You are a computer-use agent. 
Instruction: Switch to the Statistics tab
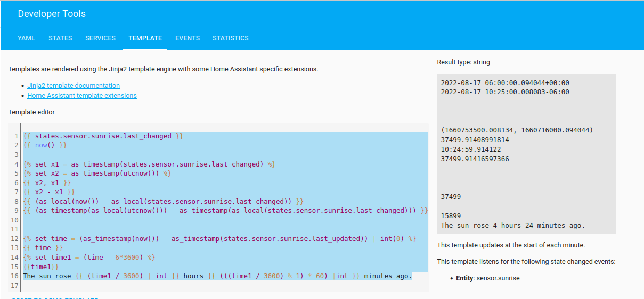click(x=230, y=38)
